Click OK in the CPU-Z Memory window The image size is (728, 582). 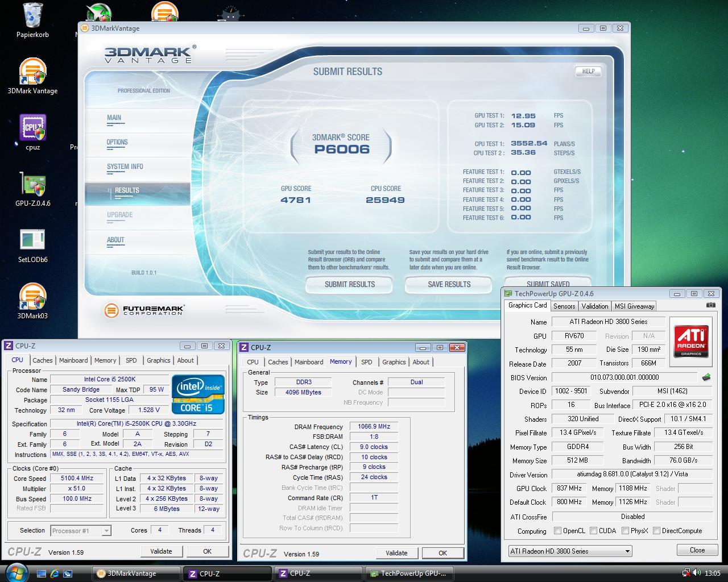[442, 553]
